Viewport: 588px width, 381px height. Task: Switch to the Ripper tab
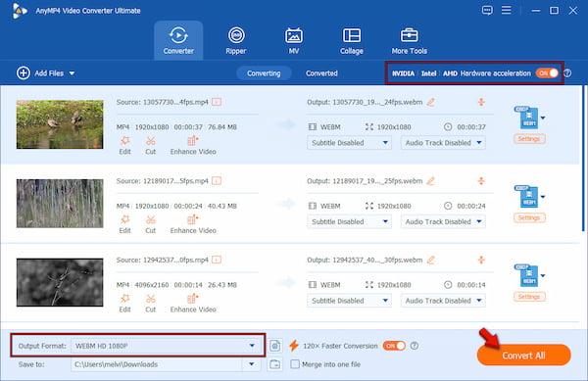(236, 40)
